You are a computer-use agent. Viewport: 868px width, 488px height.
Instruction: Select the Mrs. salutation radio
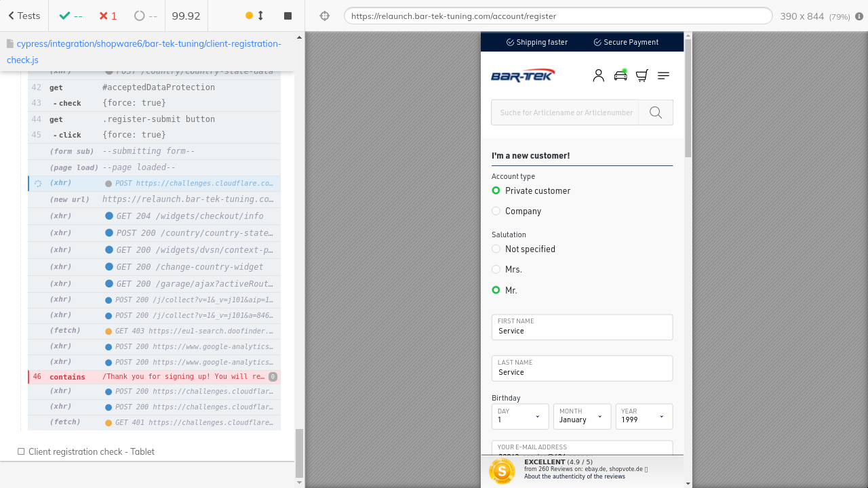coord(496,269)
